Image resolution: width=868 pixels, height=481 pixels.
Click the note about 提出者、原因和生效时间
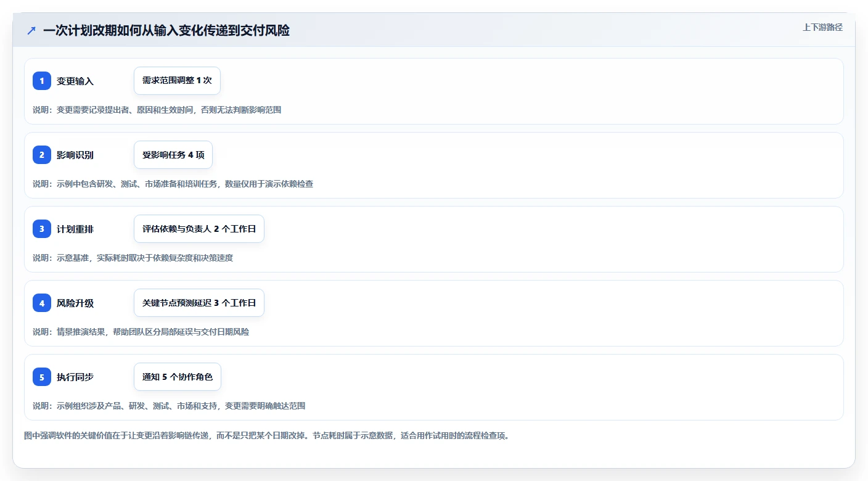(x=157, y=110)
